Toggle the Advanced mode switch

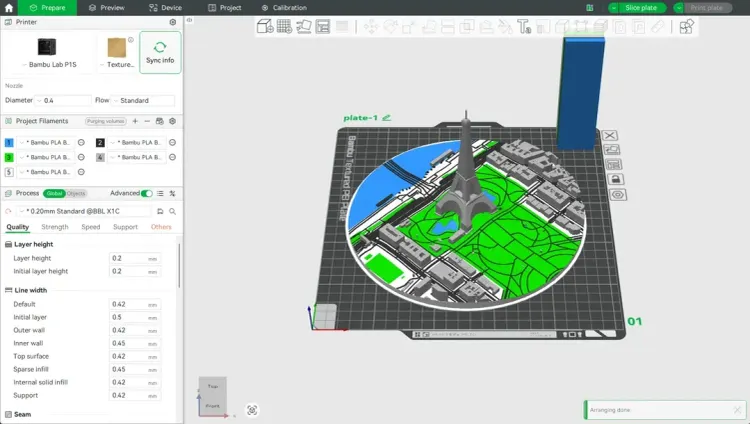147,193
